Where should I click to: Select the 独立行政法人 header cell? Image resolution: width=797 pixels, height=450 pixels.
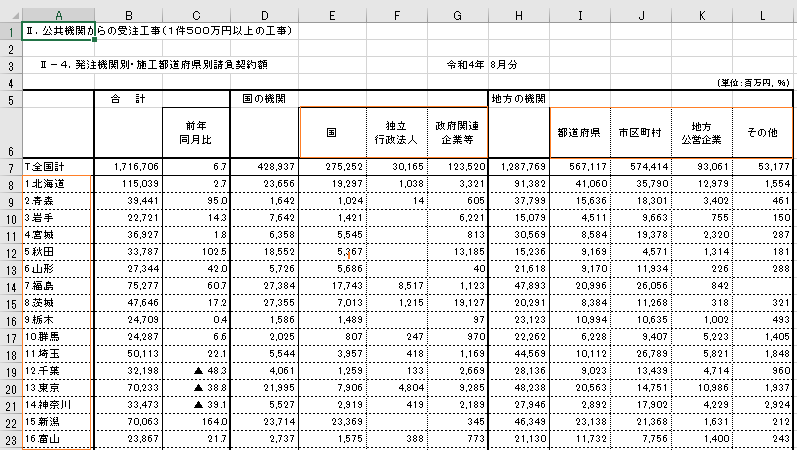pos(396,131)
